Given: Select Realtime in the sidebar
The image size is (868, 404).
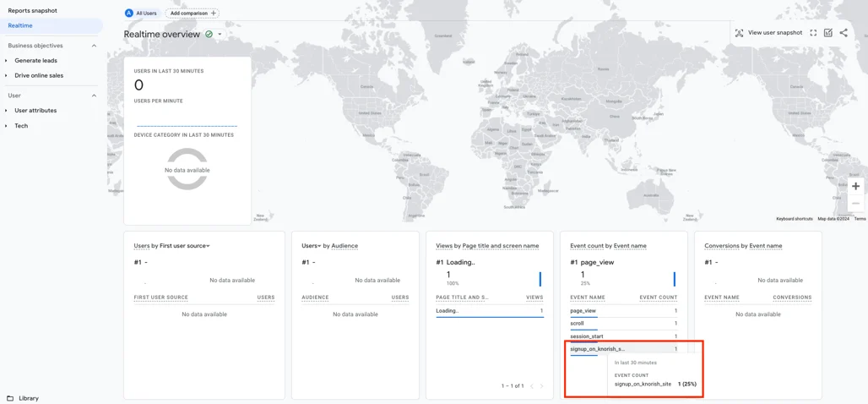Looking at the screenshot, I should click(20, 25).
